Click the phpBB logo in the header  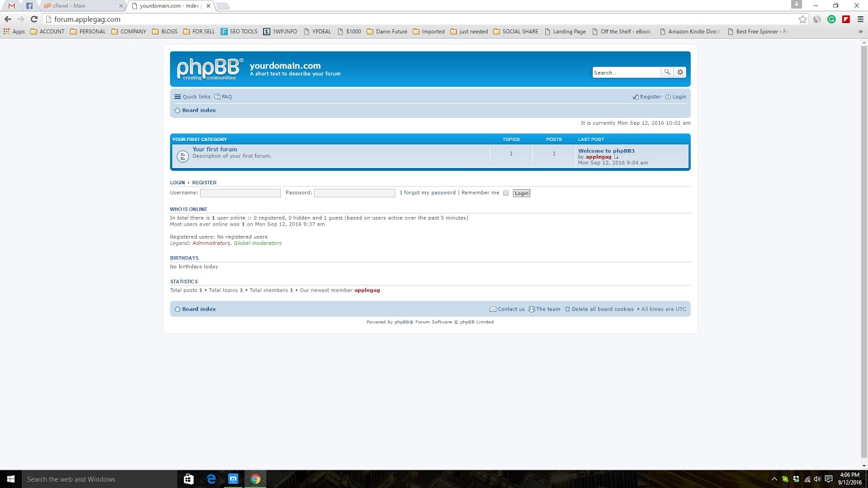(x=208, y=68)
